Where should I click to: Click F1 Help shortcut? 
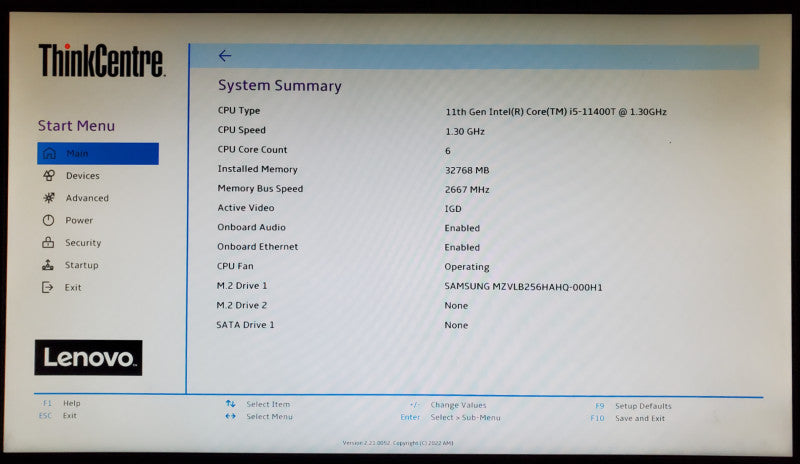click(62, 403)
